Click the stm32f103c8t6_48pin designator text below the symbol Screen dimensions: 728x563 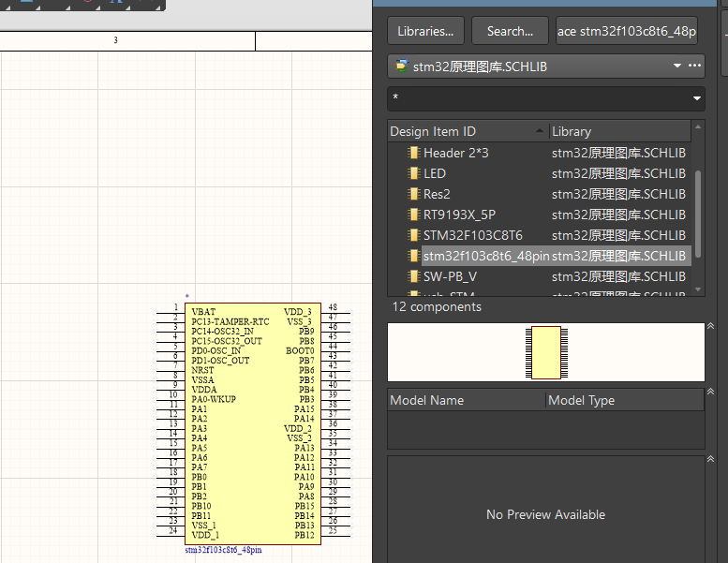(x=223, y=550)
